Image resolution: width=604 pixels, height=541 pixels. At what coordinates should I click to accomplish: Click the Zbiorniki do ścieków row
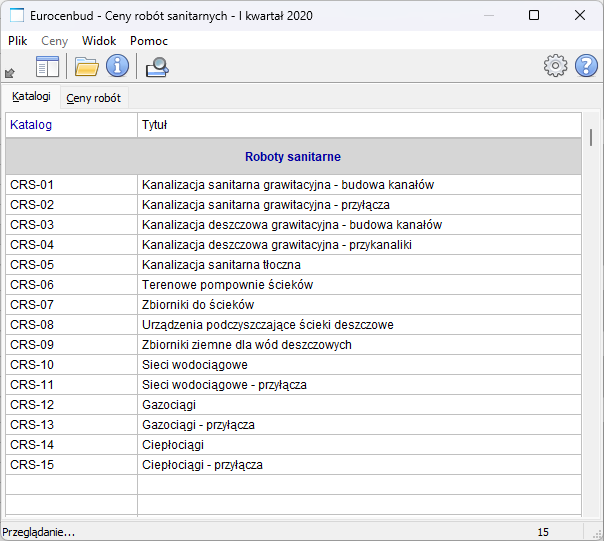[x=198, y=305]
